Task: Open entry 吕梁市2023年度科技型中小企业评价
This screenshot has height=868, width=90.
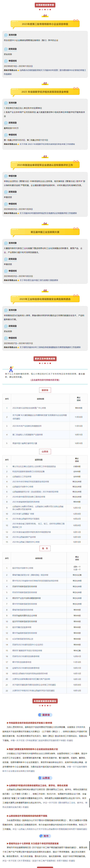Action: pos(28,645)
